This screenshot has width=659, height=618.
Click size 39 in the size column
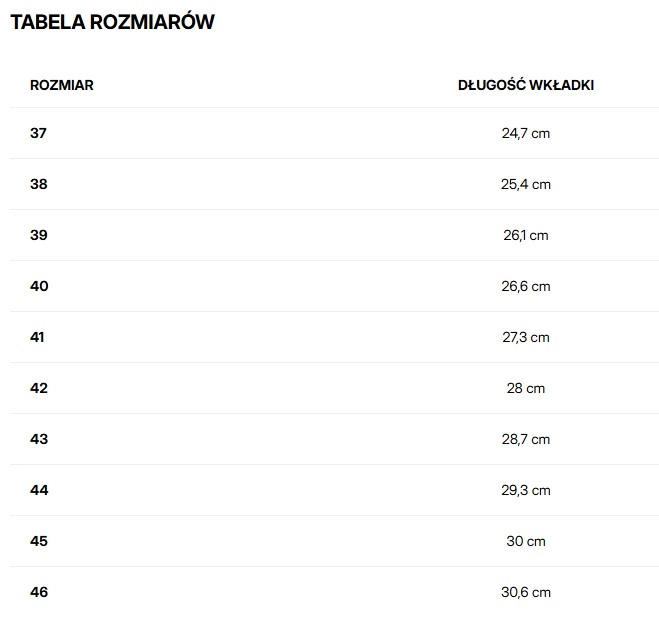click(39, 235)
